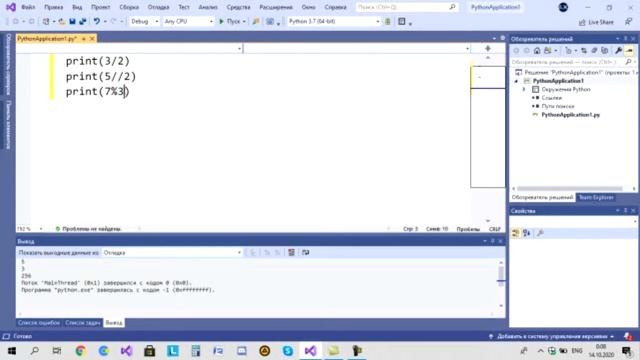
Task: Switch to the Team Explorer tab
Action: 596,198
